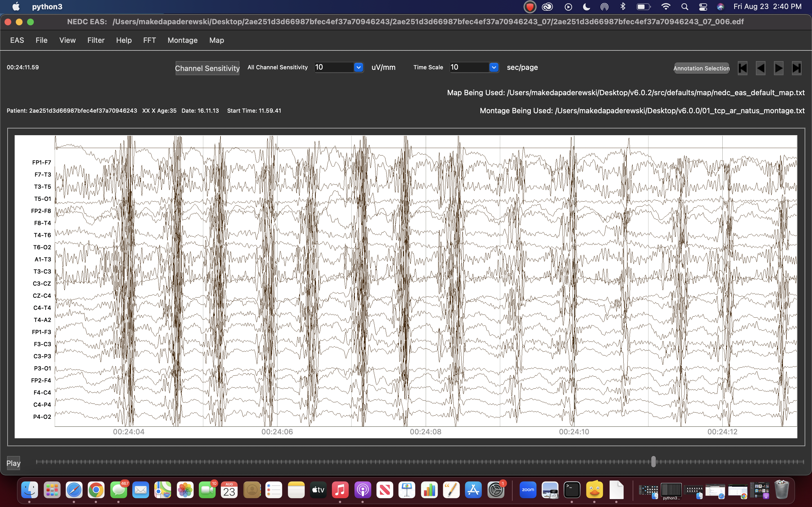This screenshot has width=812, height=507.
Task: Expand All Channel Sensitivity dropdown
Action: pos(358,67)
